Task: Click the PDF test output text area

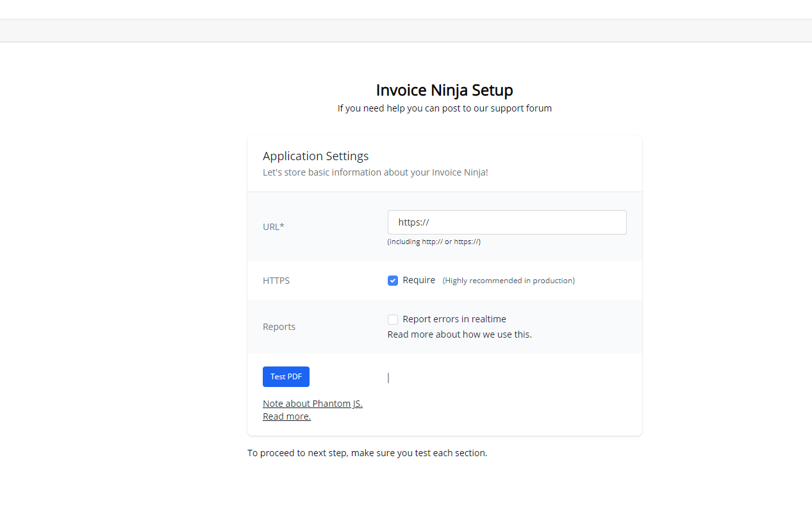Action: tap(449, 377)
